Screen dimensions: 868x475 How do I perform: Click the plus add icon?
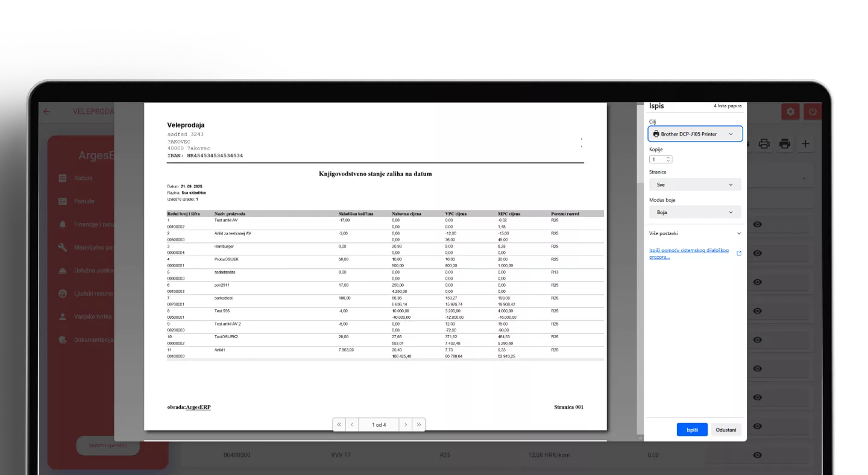click(x=805, y=143)
